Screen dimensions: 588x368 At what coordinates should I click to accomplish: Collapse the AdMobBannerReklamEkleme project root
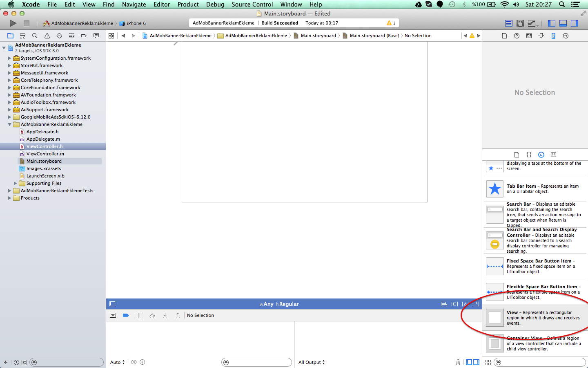click(4, 48)
